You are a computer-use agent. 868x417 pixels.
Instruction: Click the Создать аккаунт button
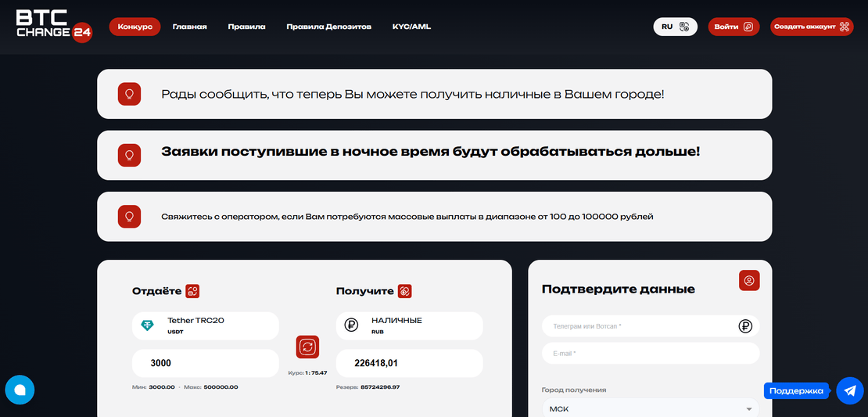point(811,27)
